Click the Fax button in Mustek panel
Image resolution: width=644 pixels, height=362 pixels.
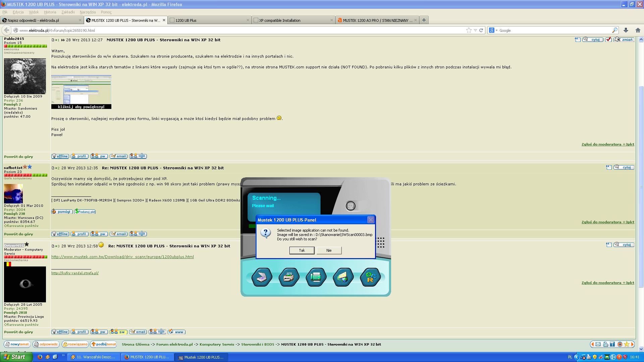316,277
